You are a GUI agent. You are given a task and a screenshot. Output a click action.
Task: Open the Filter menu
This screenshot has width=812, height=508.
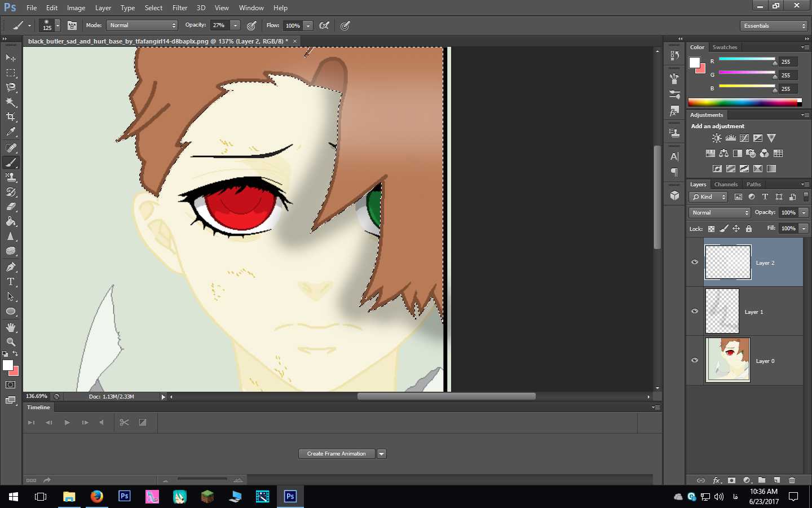pos(180,8)
